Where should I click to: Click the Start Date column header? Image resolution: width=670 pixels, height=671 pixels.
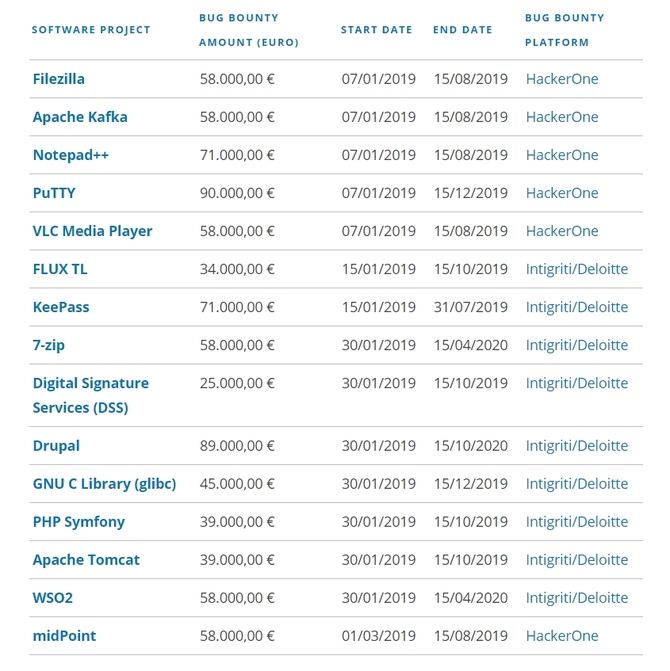click(377, 30)
